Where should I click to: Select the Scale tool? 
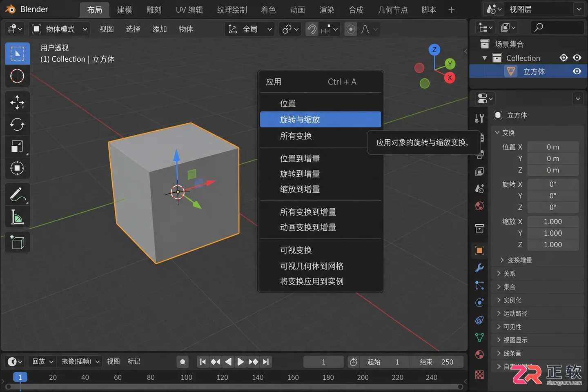[17, 146]
